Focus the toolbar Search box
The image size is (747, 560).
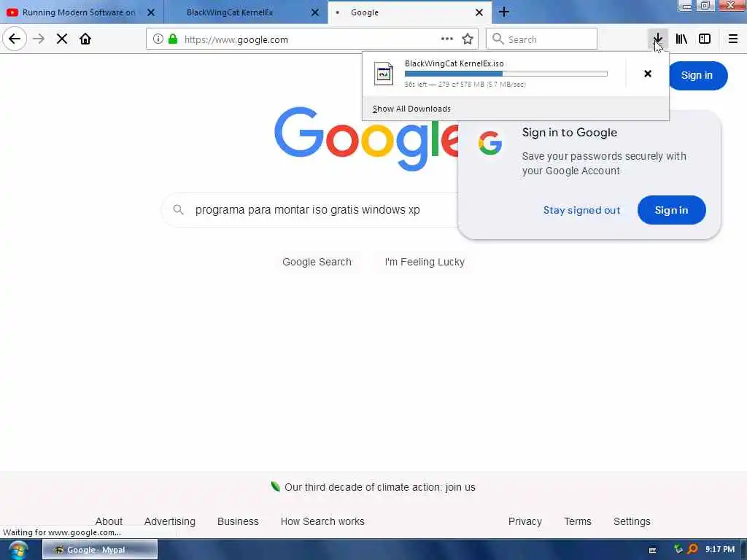click(541, 39)
